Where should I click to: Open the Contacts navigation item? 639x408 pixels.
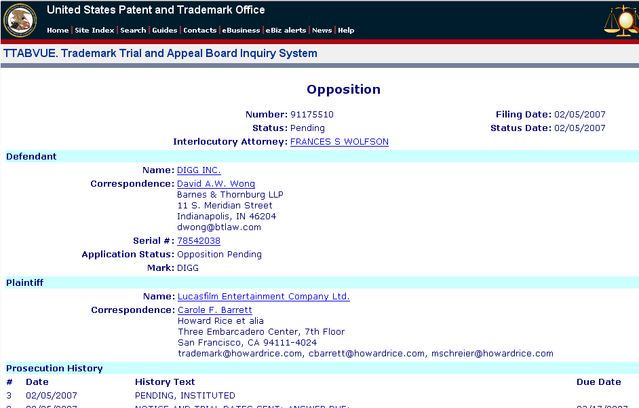pyautogui.click(x=200, y=30)
